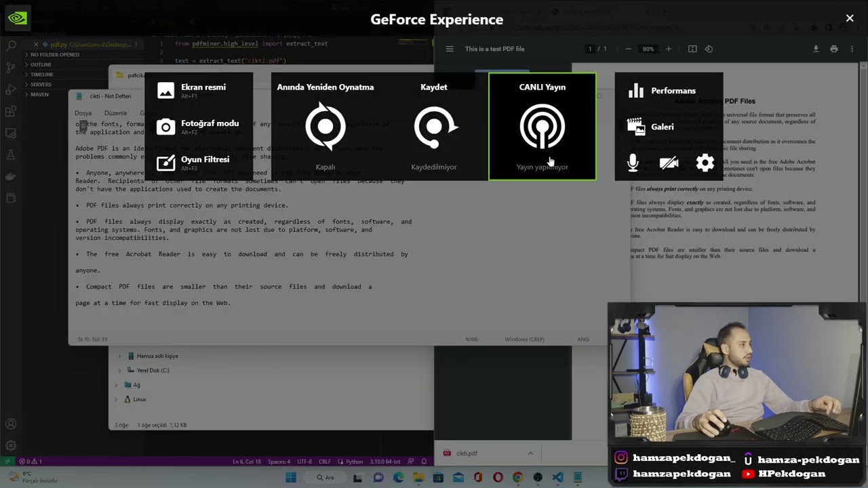Launch Fotoğraf modu in GeForce overlay
Viewport: 868px width, 488px height.
tap(198, 126)
